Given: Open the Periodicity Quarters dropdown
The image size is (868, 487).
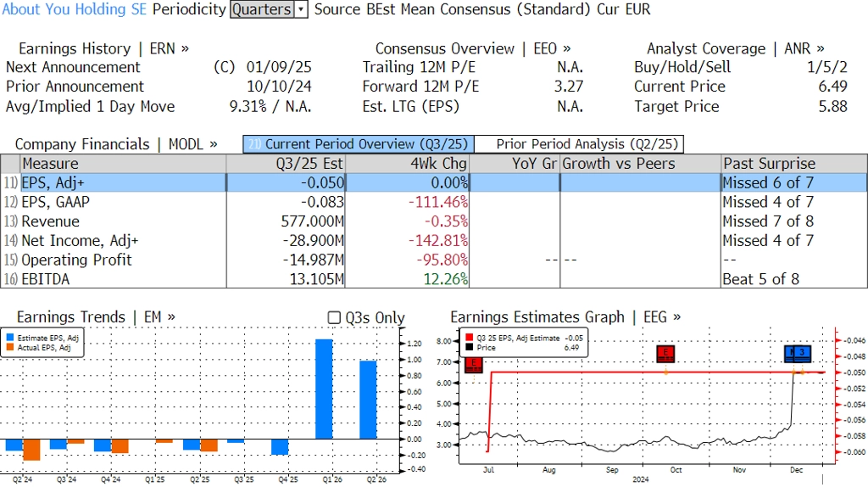Looking at the screenshot, I should pyautogui.click(x=269, y=9).
